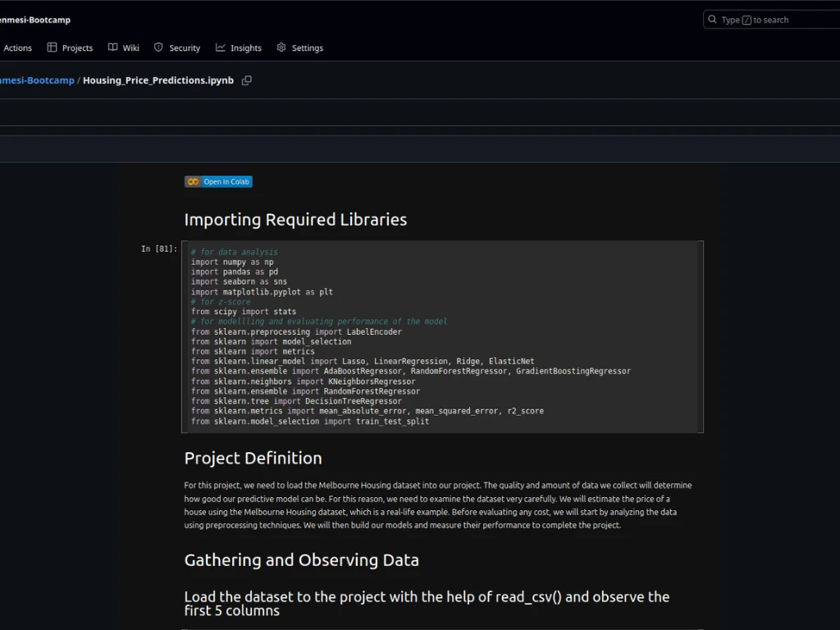Click the repository name in the header

(x=34, y=20)
